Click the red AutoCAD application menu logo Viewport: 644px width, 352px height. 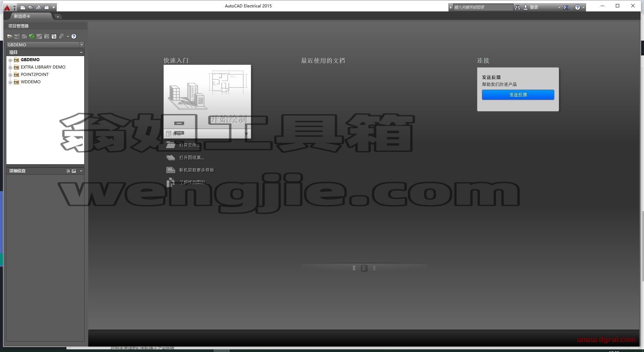coord(7,7)
